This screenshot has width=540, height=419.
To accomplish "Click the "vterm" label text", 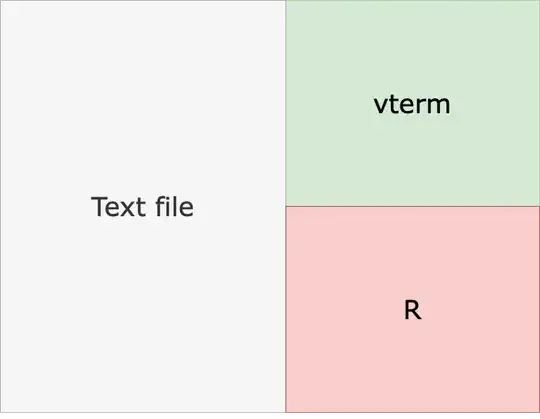I will click(412, 104).
